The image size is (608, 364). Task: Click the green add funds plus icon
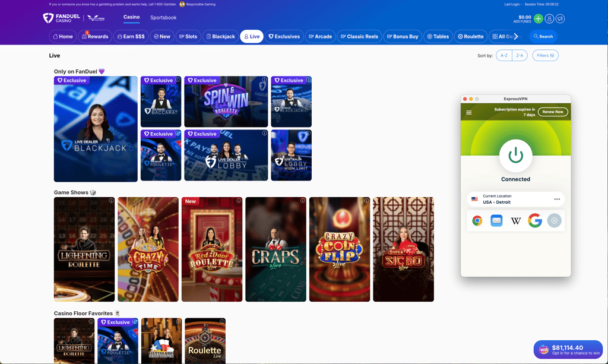(x=538, y=18)
